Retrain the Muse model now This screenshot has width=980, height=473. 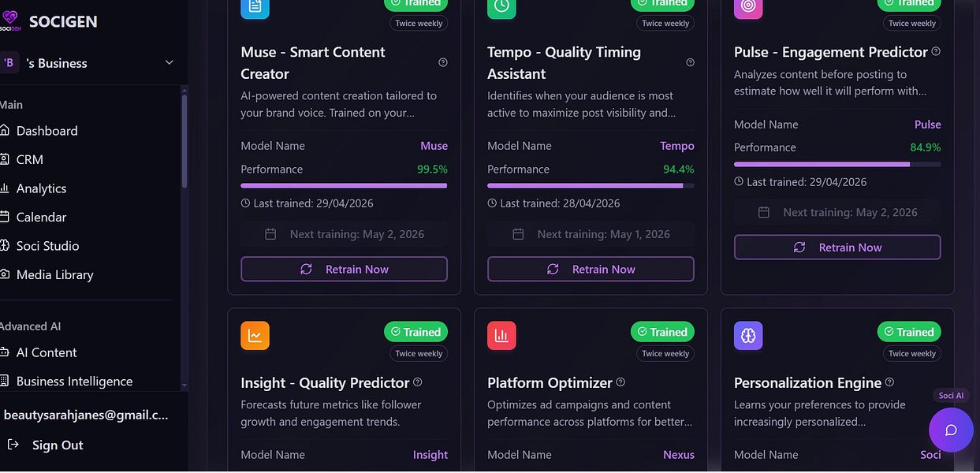coord(344,269)
